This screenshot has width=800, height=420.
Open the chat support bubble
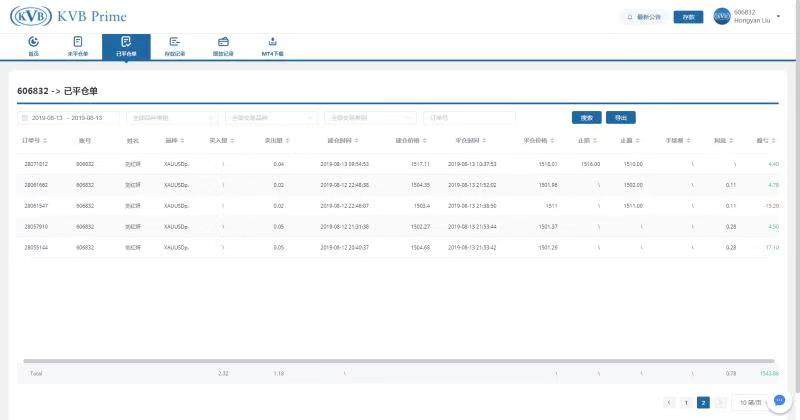pos(781,400)
